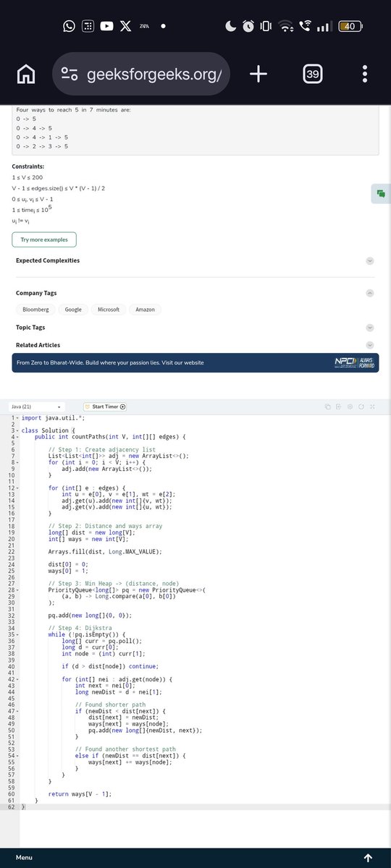Click the editor add file icon
The image size is (391, 868).
point(339,407)
